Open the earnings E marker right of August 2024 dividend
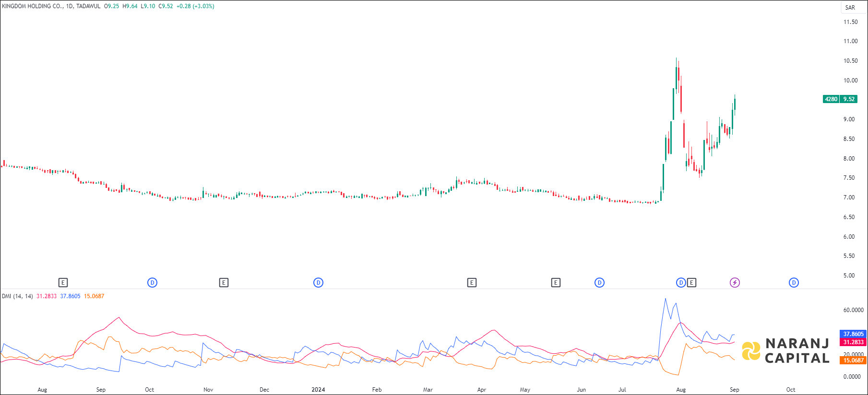The width and height of the screenshot is (868, 395). [x=691, y=283]
